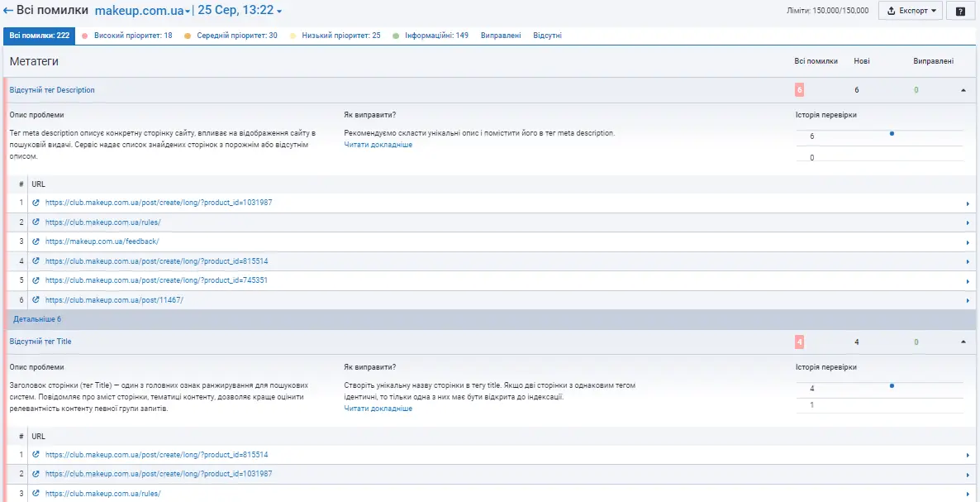Open the Відсутні tab
Viewport: 980px width, 502px height.
(547, 36)
